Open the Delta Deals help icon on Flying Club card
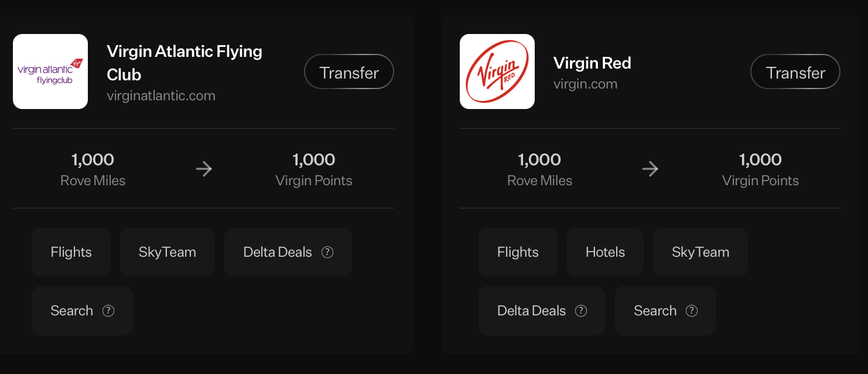Viewport: 868px width, 374px height. pos(328,251)
